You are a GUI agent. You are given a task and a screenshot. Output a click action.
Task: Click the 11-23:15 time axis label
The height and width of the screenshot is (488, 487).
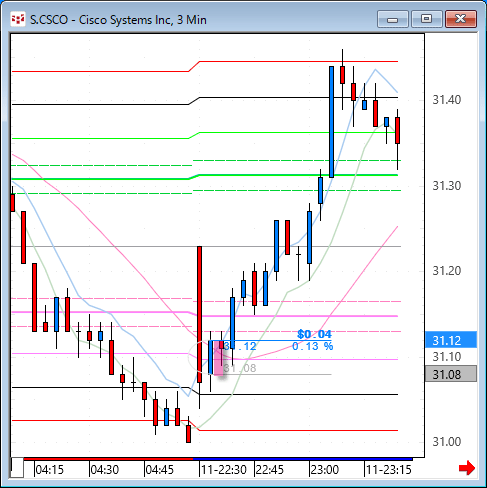click(389, 470)
